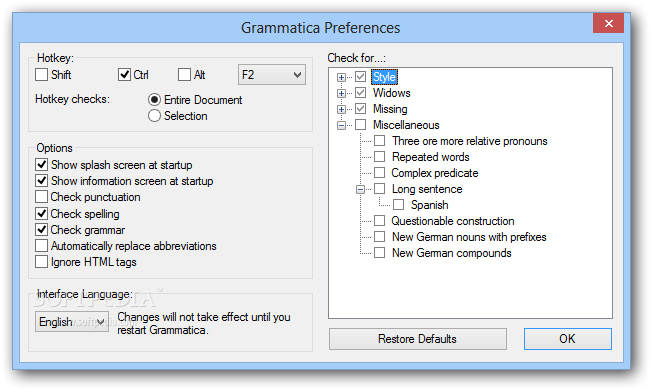Check the Complex predicate checkbox

pos(379,173)
